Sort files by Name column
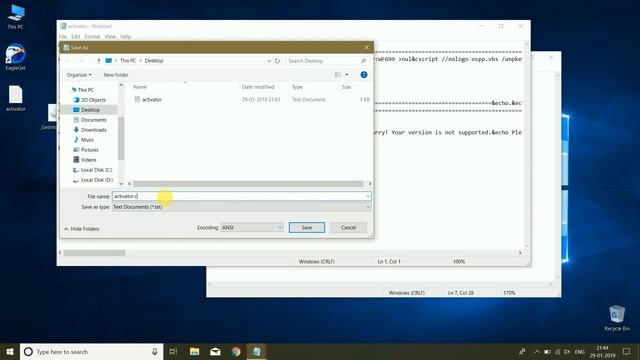 point(140,87)
